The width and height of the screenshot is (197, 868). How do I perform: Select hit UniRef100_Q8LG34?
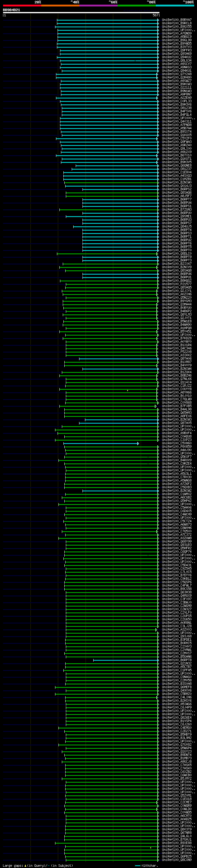(x=177, y=61)
